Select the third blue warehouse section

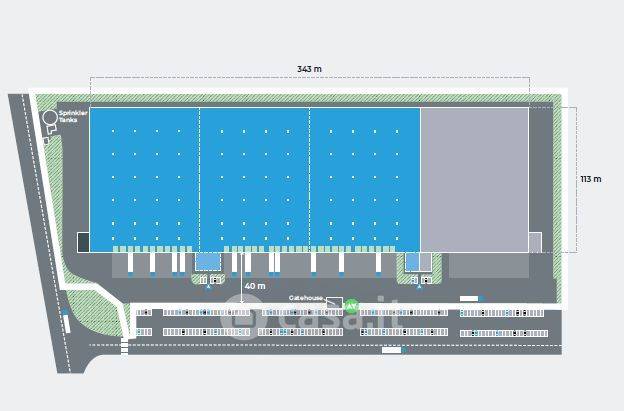pyautogui.click(x=364, y=177)
